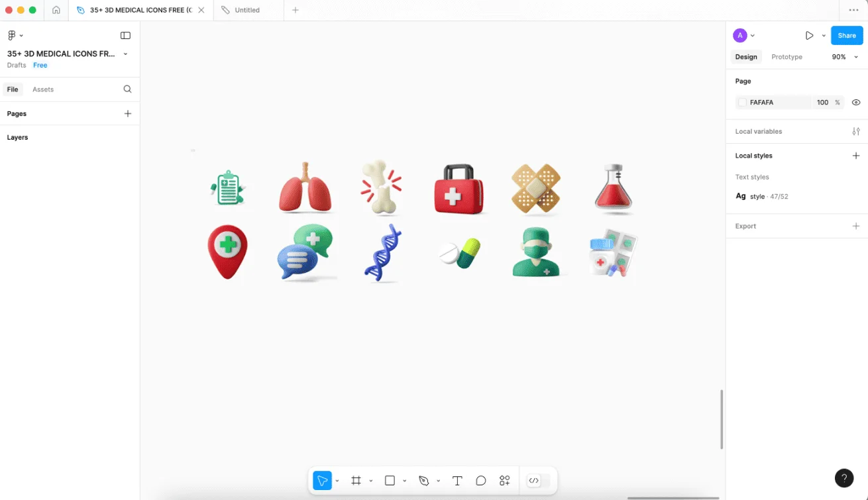This screenshot has width=868, height=500.
Task: Expand the file name dropdown chevron
Action: (x=126, y=54)
